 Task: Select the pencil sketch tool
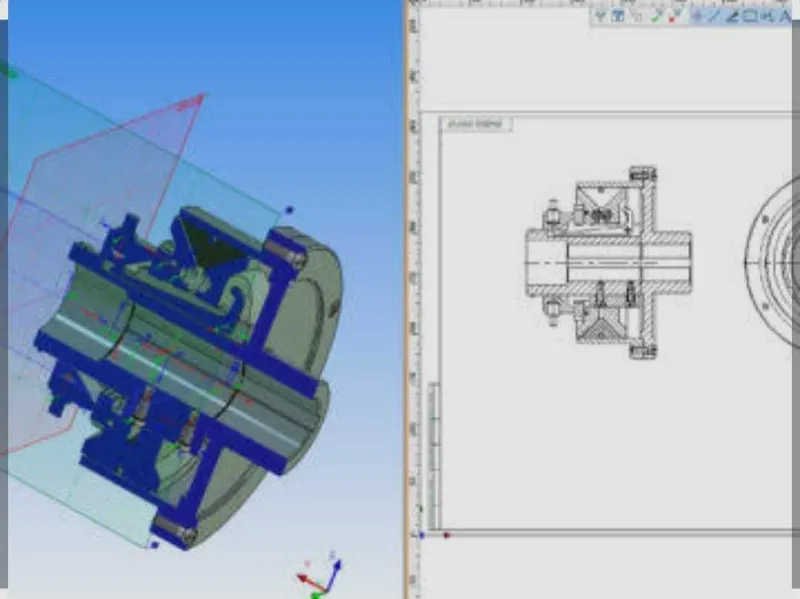point(732,16)
